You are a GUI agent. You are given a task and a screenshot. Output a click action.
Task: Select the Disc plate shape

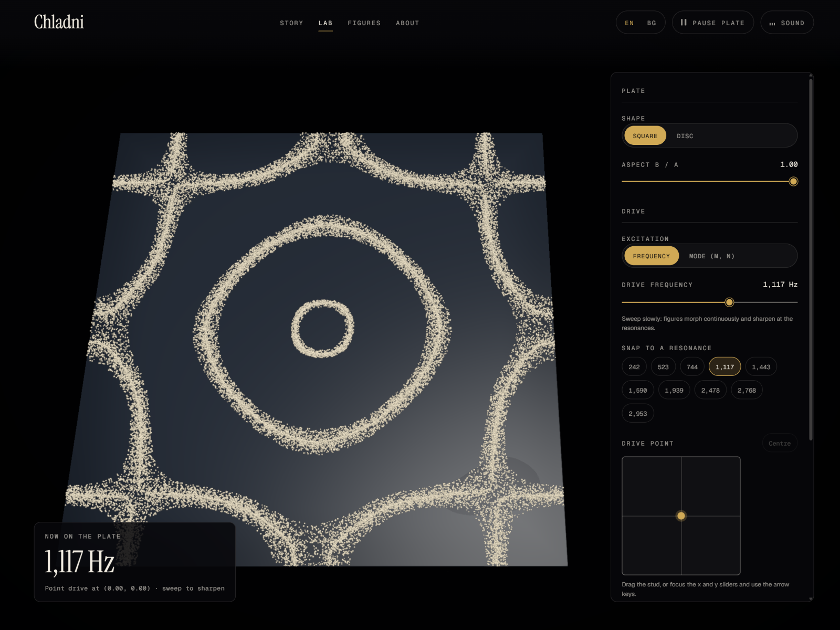click(685, 135)
